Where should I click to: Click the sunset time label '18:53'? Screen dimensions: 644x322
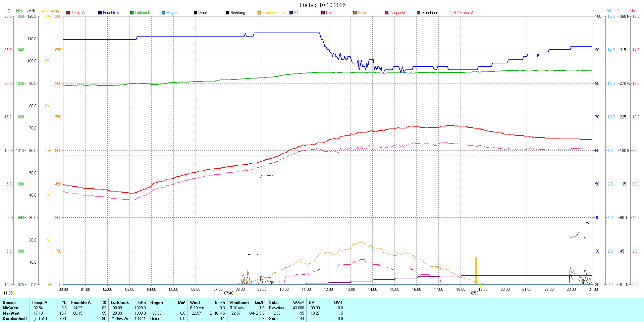tap(474, 293)
